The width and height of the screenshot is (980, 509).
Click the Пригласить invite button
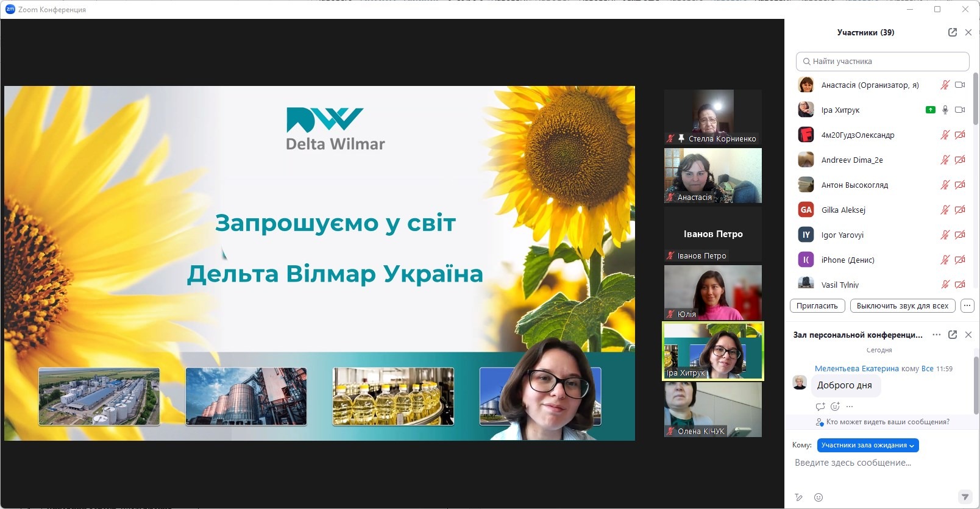pos(817,306)
